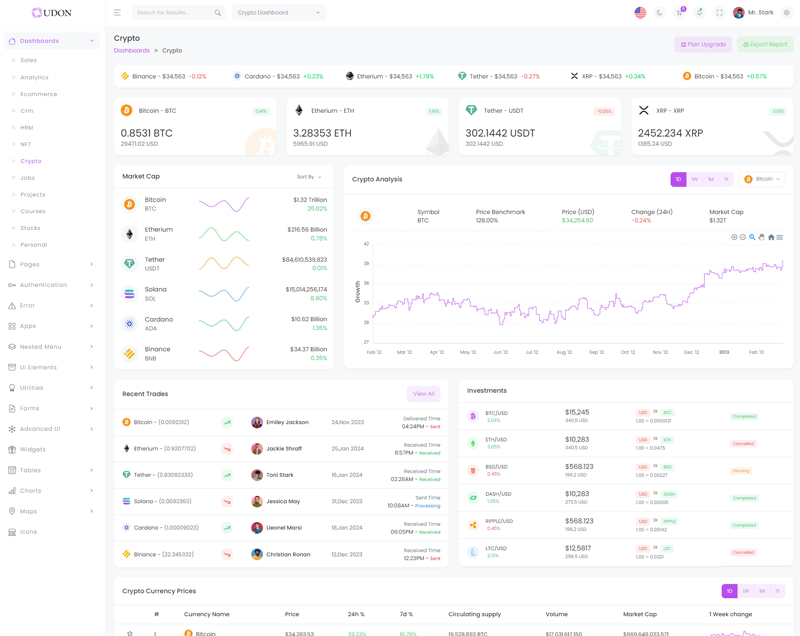Viewport: 800px width, 636px height.
Task: Open the Bitcoin selector in Crypto Analysis
Action: [x=762, y=179]
